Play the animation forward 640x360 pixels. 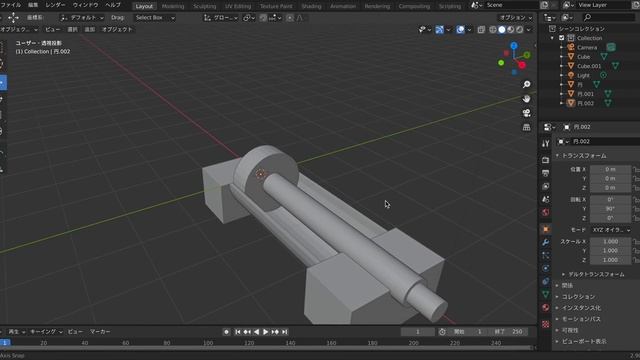(265, 332)
